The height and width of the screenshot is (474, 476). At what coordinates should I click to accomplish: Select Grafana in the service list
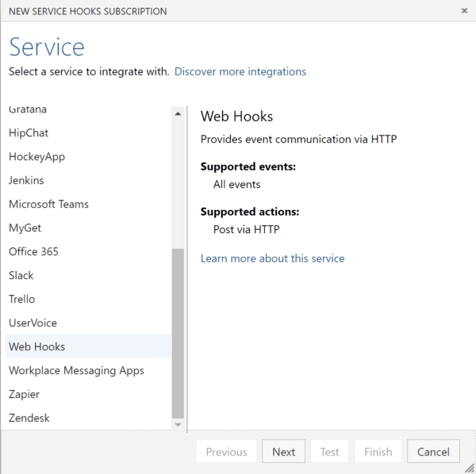(28, 110)
